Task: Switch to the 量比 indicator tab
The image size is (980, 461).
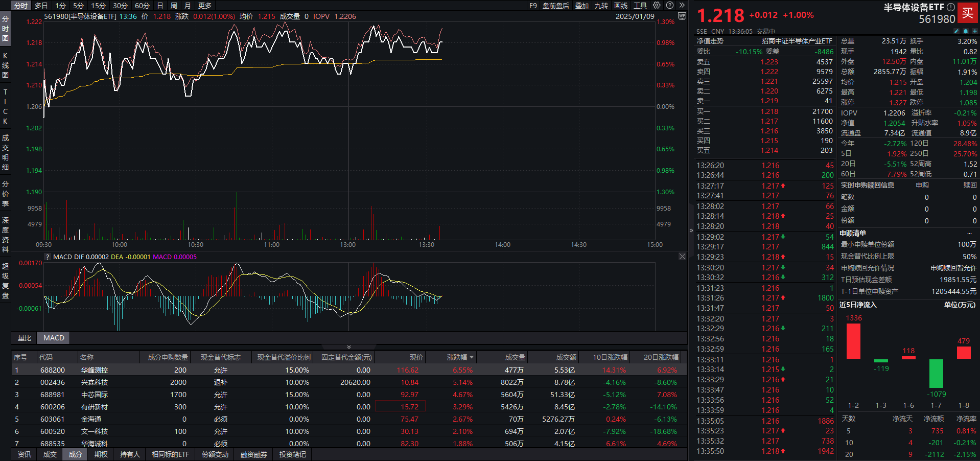Action: (25, 338)
